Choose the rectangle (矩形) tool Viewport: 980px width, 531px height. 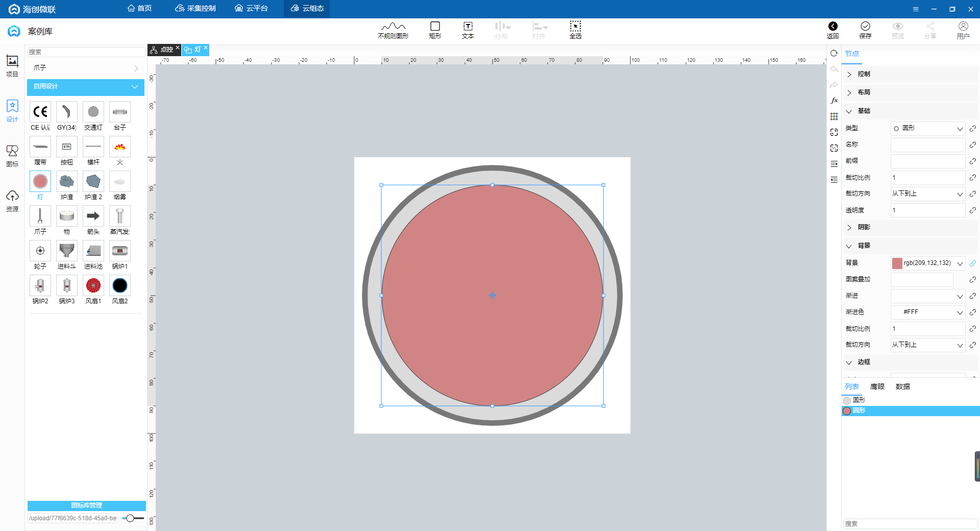(435, 30)
